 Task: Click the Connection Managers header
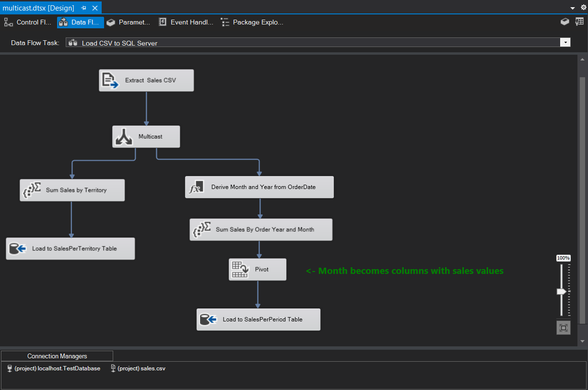click(57, 355)
